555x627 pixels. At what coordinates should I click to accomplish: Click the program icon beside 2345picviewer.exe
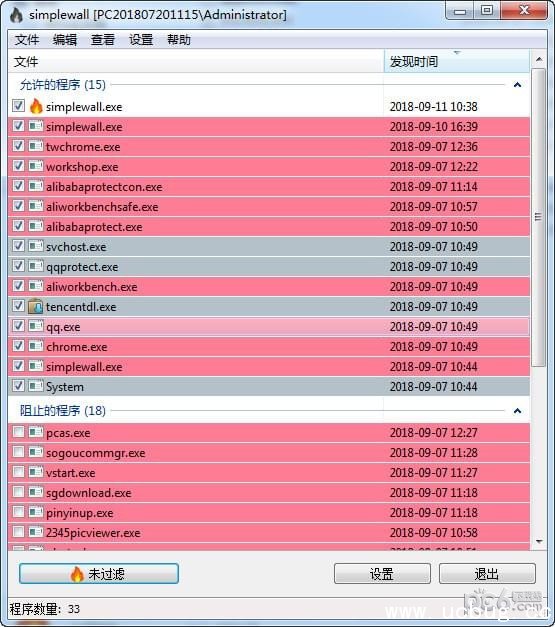pos(36,532)
